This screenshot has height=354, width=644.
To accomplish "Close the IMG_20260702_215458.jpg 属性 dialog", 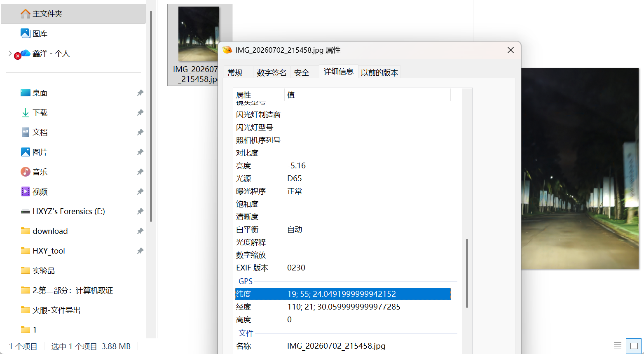I will (x=511, y=50).
